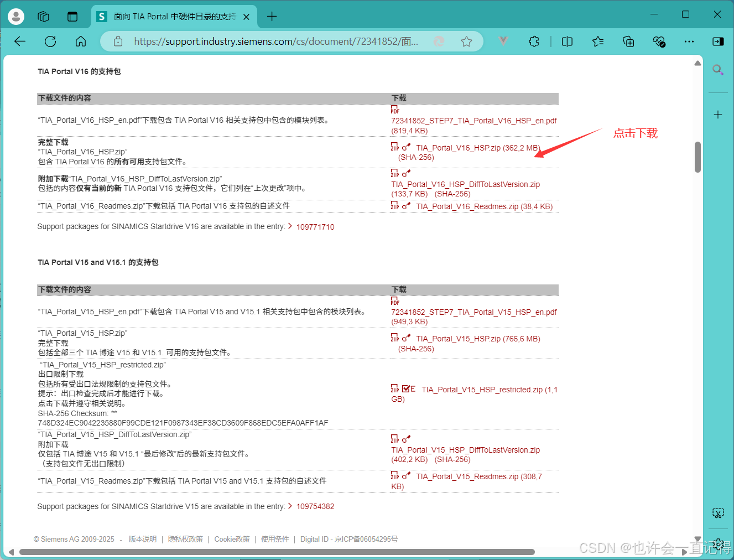Click the sidebar search icon

pyautogui.click(x=718, y=70)
